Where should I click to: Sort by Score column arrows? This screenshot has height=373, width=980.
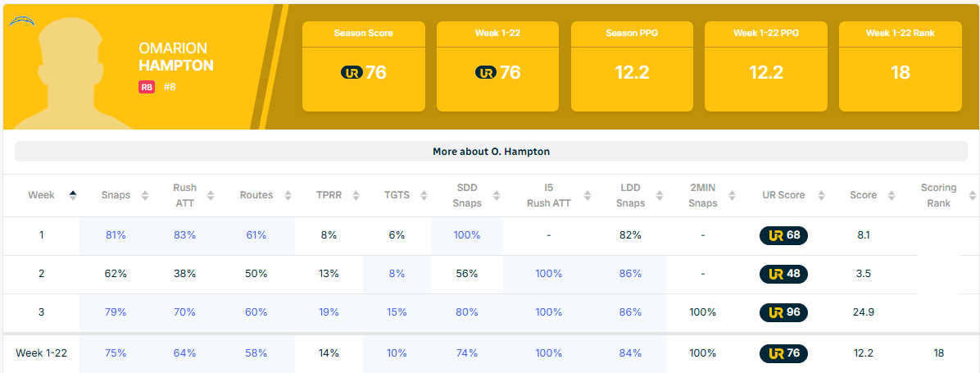[x=889, y=195]
